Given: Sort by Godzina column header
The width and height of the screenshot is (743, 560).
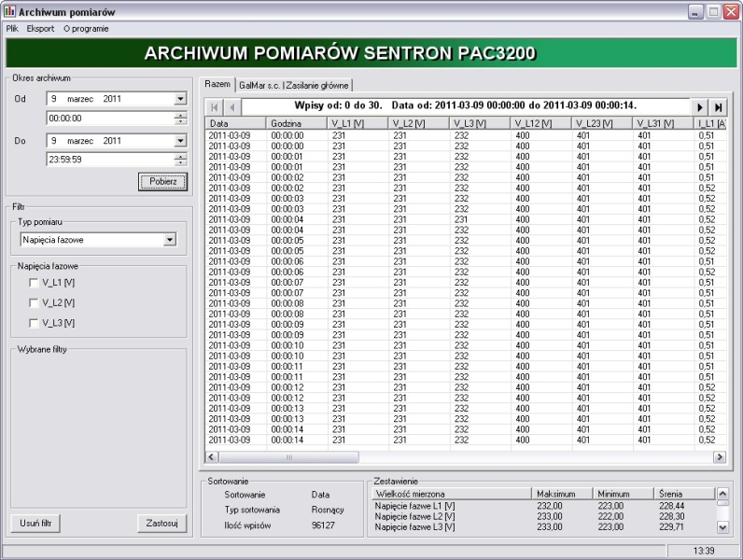Looking at the screenshot, I should click(x=297, y=123).
